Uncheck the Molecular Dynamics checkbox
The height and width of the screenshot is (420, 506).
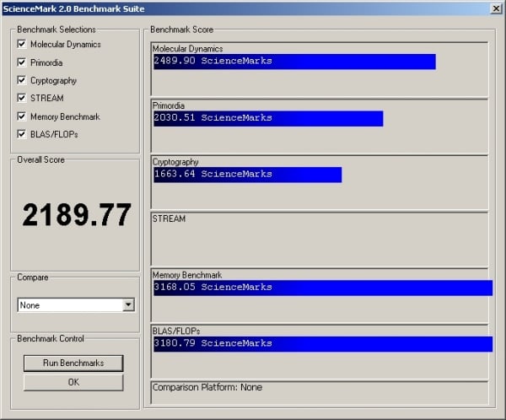(22, 44)
